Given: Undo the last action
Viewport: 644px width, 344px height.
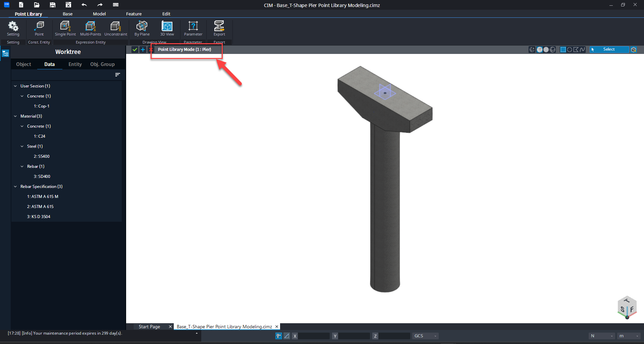Looking at the screenshot, I should click(84, 5).
